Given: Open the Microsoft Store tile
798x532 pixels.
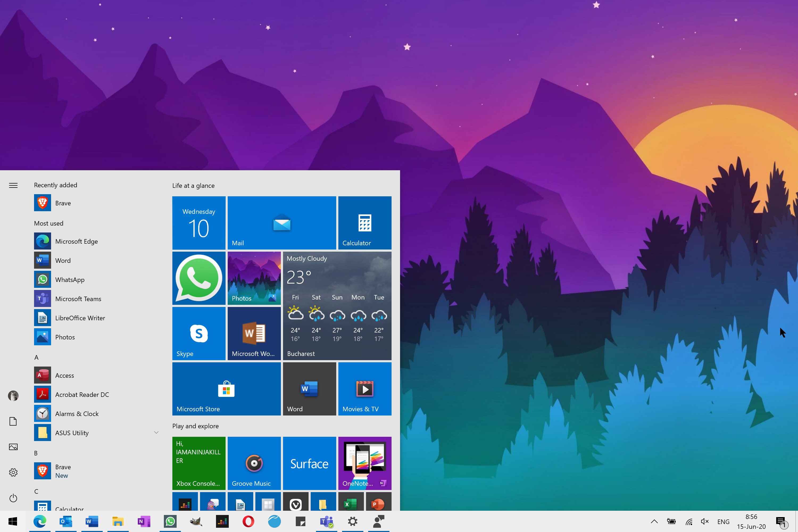Looking at the screenshot, I should pos(226,389).
